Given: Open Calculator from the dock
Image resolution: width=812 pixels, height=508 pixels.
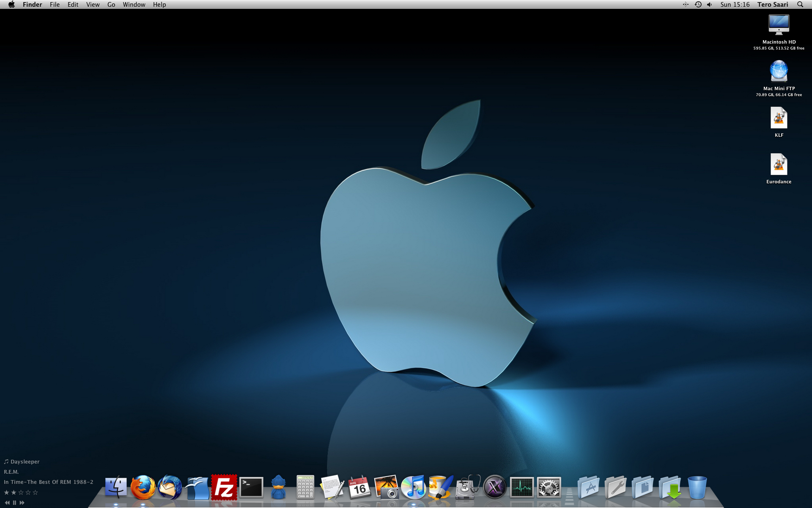Looking at the screenshot, I should [x=305, y=487].
